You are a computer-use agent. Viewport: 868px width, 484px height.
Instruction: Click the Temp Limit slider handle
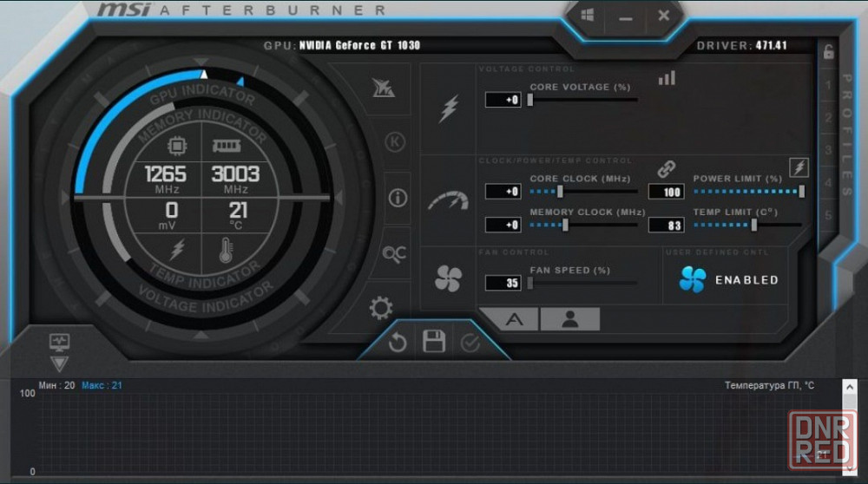pyautogui.click(x=753, y=226)
